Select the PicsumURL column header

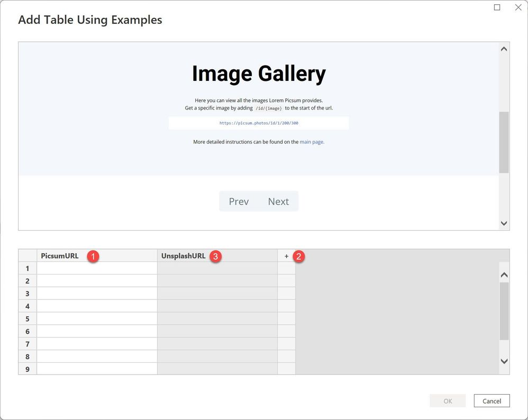pos(97,256)
